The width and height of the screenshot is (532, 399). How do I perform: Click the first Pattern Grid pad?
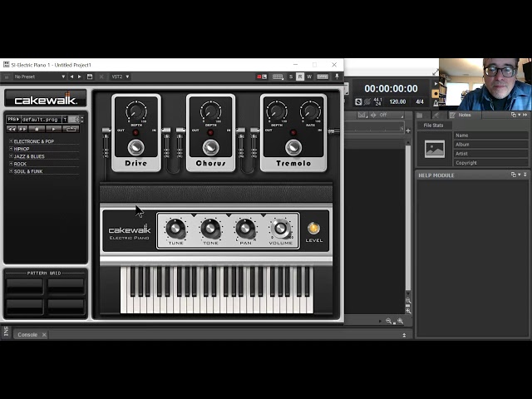click(25, 286)
